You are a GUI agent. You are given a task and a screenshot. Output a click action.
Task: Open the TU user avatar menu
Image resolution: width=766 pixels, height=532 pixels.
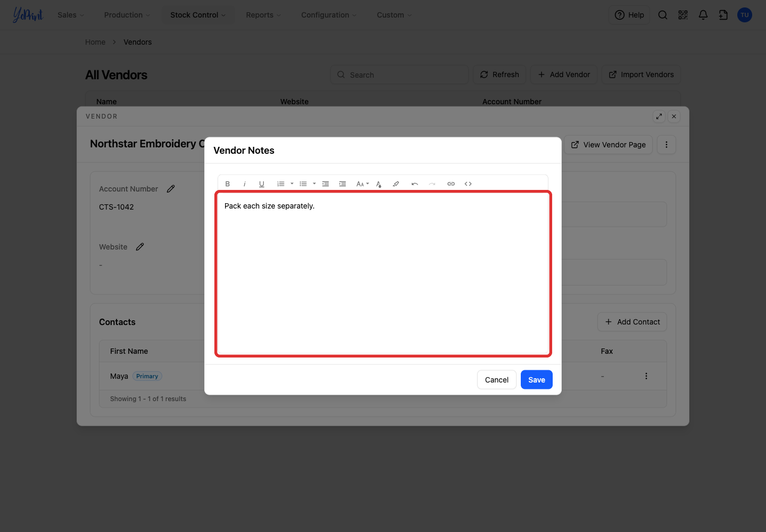(x=745, y=15)
